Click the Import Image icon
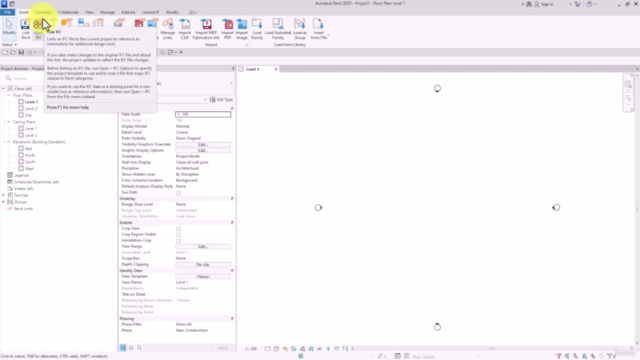Image resolution: width=640 pixels, height=360 pixels. tap(242, 29)
